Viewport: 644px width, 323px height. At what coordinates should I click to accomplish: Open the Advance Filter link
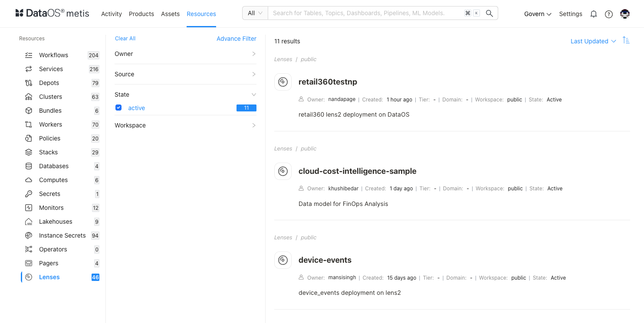point(237,39)
